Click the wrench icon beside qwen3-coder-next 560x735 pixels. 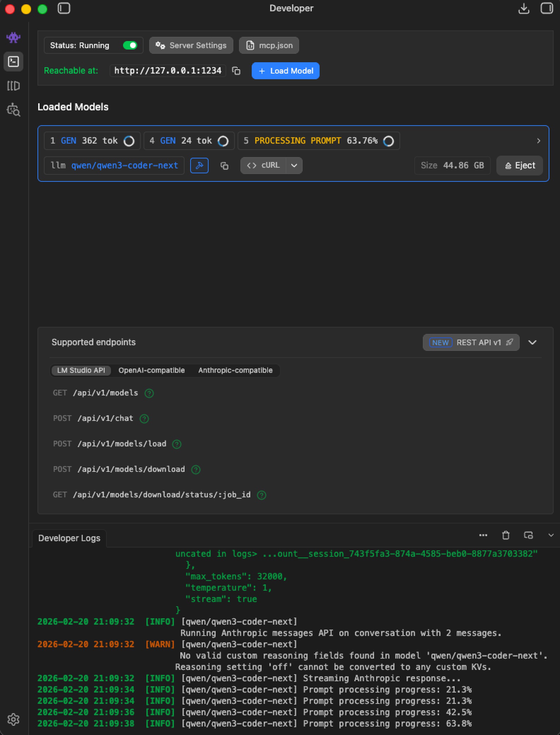pyautogui.click(x=199, y=166)
